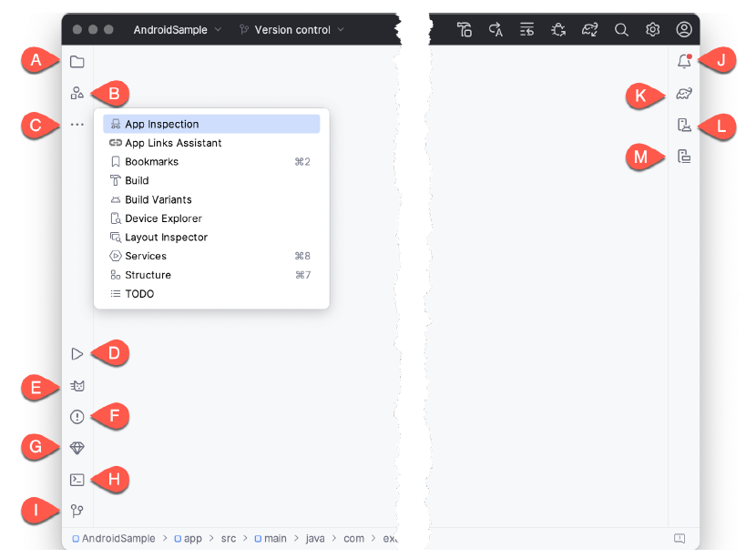Image resolution: width=756 pixels, height=558 pixels.
Task: Select App Inspection from the menu
Action: tap(162, 124)
